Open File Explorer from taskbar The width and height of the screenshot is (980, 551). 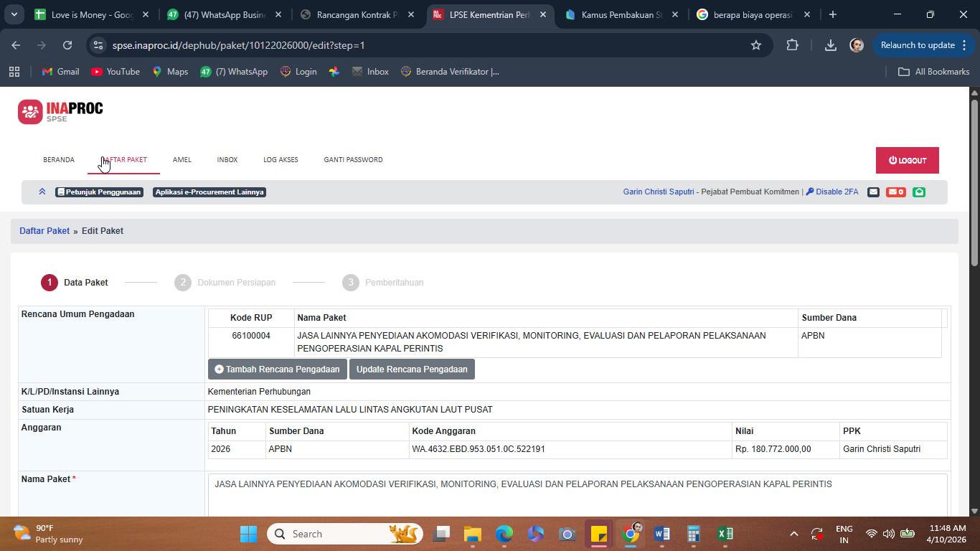pyautogui.click(x=472, y=534)
